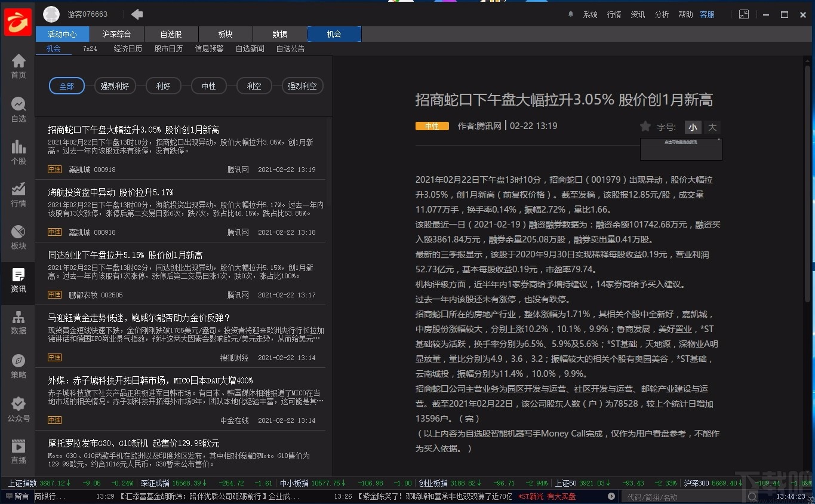Expand the scrolling news ticker

point(610,496)
